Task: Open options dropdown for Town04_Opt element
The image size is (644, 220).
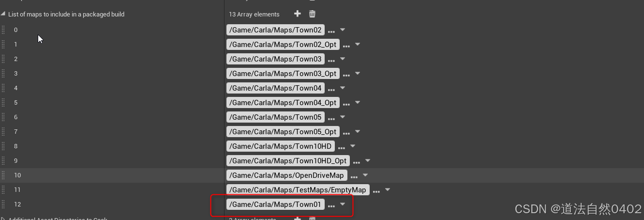Action: pyautogui.click(x=358, y=103)
